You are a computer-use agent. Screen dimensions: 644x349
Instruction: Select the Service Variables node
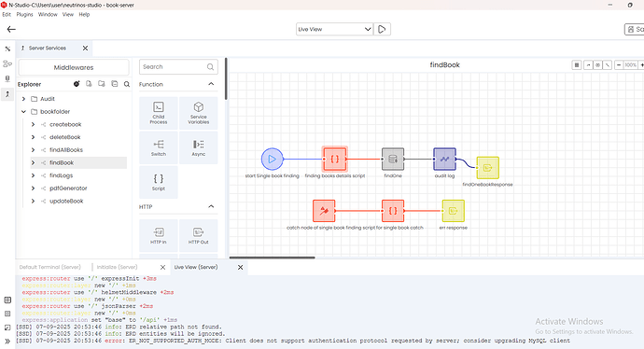(199, 113)
